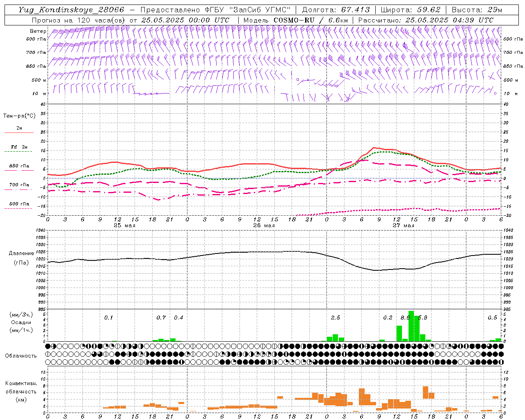Image resolution: width=525 pixels, height=420 pixels.
Task: Click the 26 мая date label
Action: (x=264, y=226)
